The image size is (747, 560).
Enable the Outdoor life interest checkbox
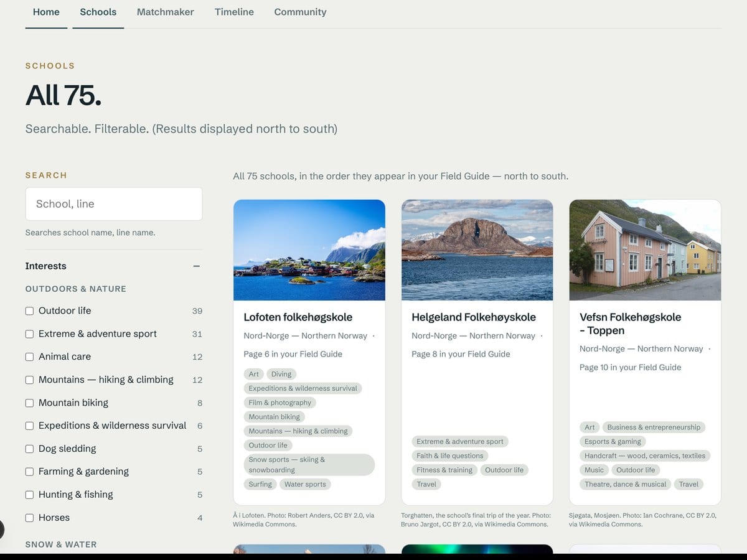29,311
